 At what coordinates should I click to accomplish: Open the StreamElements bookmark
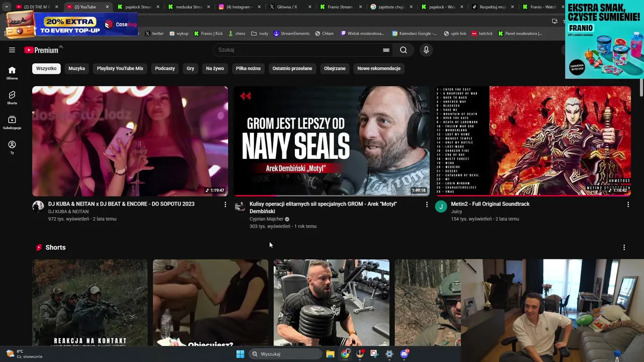(292, 33)
